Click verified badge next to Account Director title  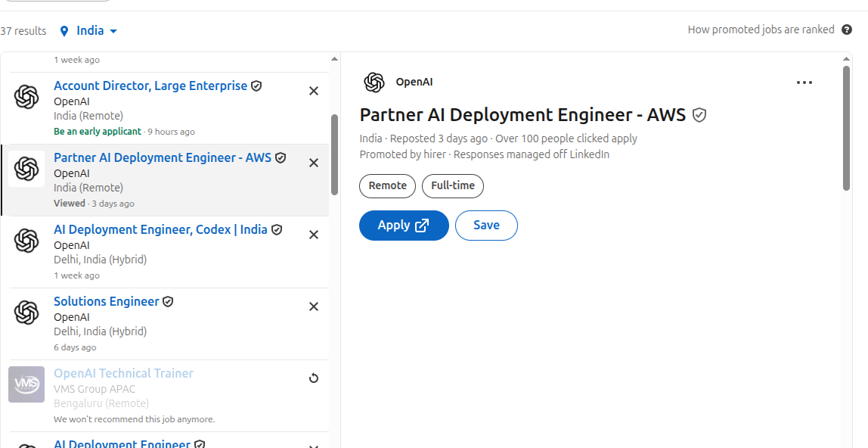tap(256, 86)
